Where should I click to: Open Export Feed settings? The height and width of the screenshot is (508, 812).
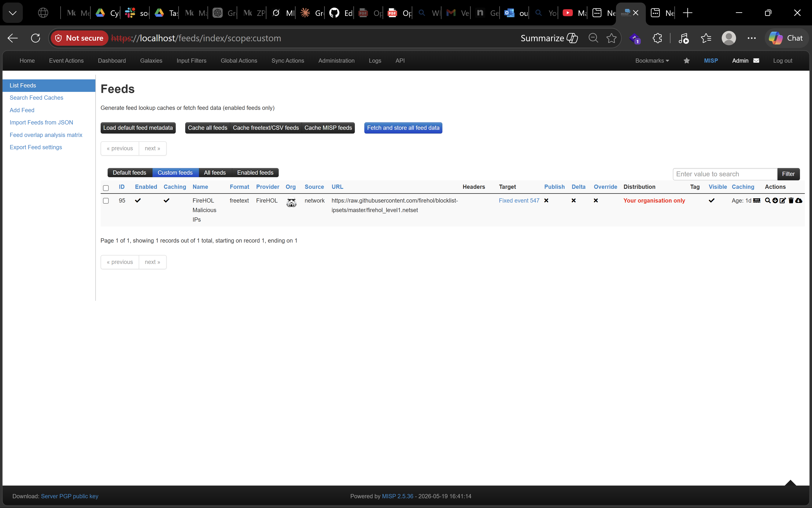pyautogui.click(x=36, y=147)
